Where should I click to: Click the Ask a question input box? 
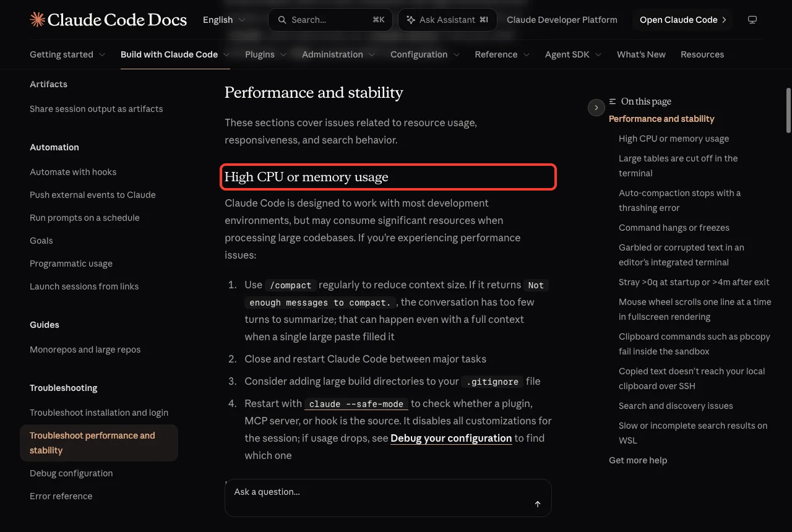pos(388,497)
